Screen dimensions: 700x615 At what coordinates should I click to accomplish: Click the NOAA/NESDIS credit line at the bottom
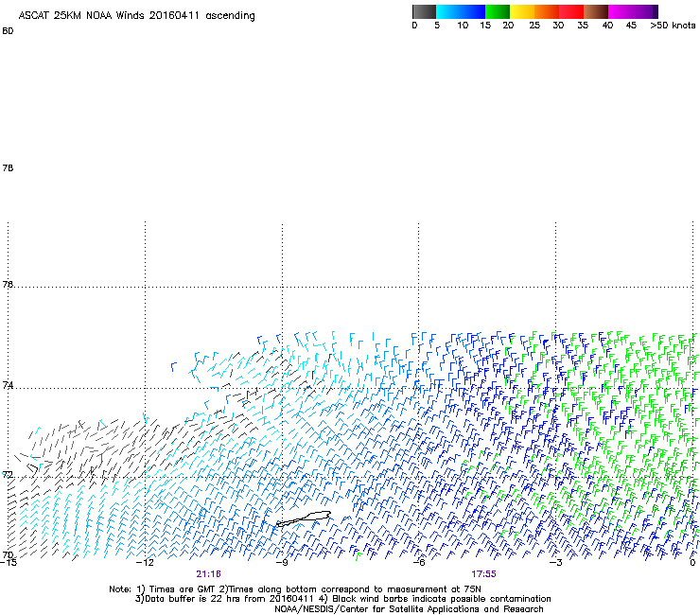point(409,609)
